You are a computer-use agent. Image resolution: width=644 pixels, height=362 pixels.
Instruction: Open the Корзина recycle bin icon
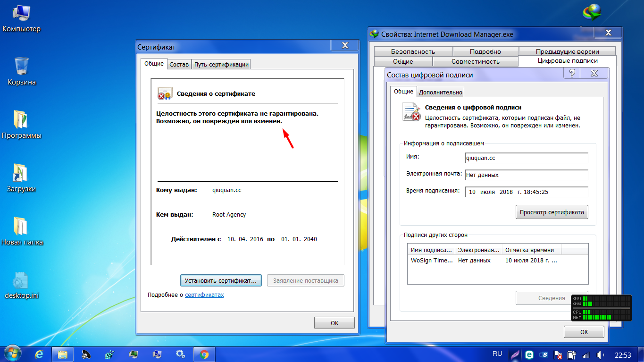pos(21,71)
